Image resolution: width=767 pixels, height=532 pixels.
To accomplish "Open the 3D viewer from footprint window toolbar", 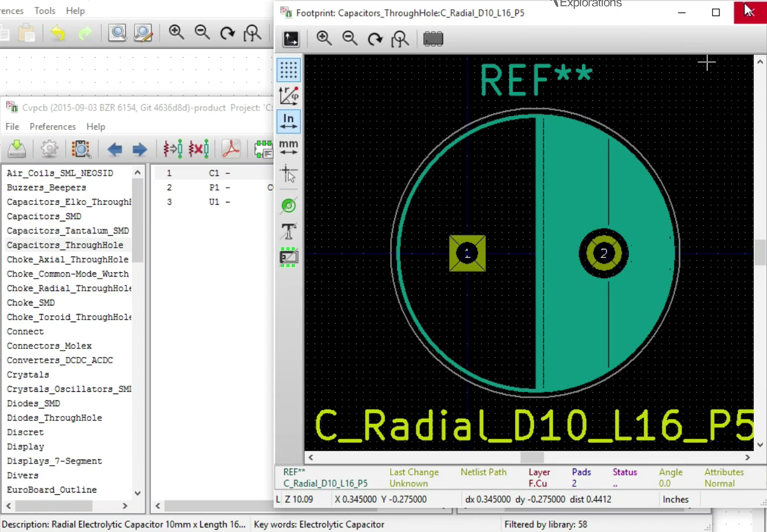I will coord(433,39).
